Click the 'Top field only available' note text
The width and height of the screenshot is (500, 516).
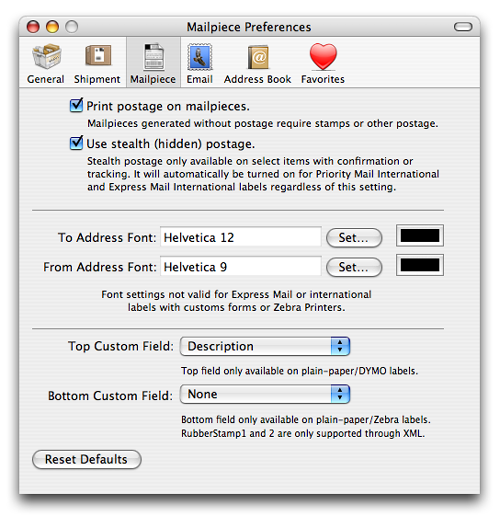(299, 371)
